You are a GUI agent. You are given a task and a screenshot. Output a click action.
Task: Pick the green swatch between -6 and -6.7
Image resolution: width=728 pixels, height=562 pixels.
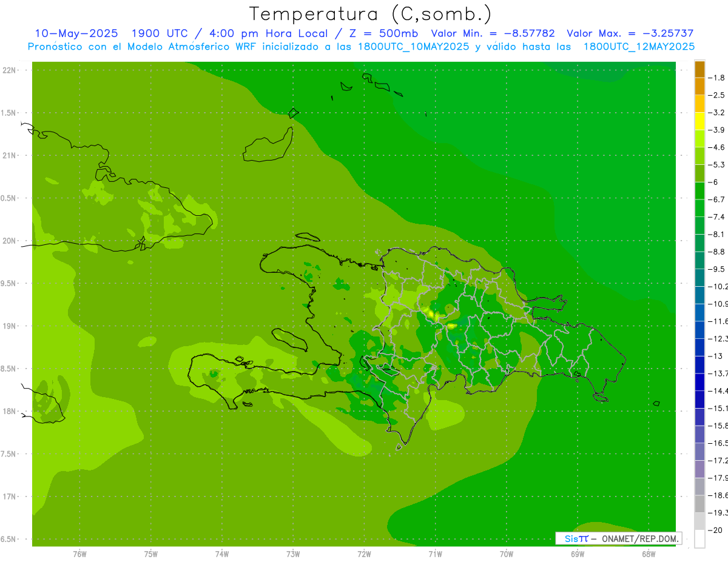pos(700,190)
